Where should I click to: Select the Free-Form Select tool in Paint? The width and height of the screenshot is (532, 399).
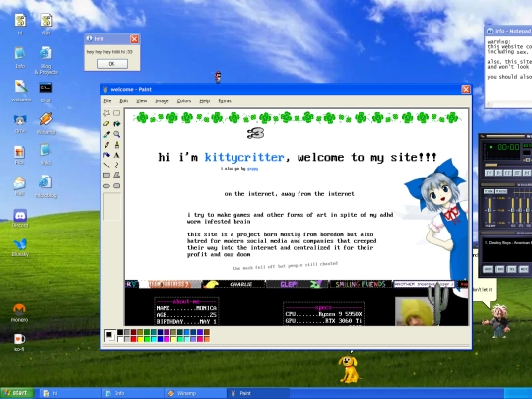click(x=106, y=113)
